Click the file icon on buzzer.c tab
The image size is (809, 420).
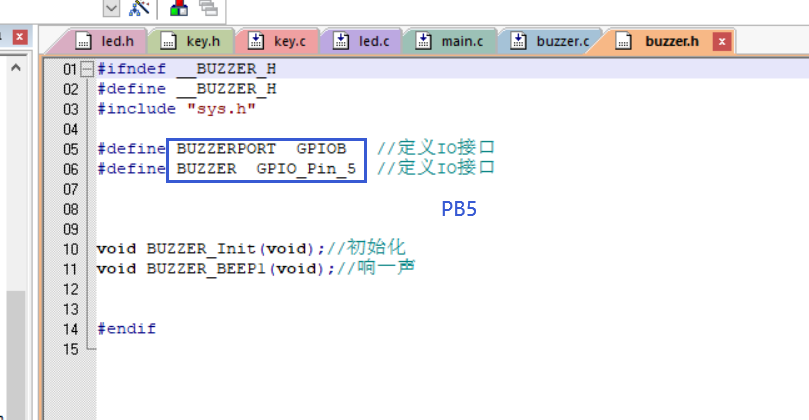coord(519,41)
